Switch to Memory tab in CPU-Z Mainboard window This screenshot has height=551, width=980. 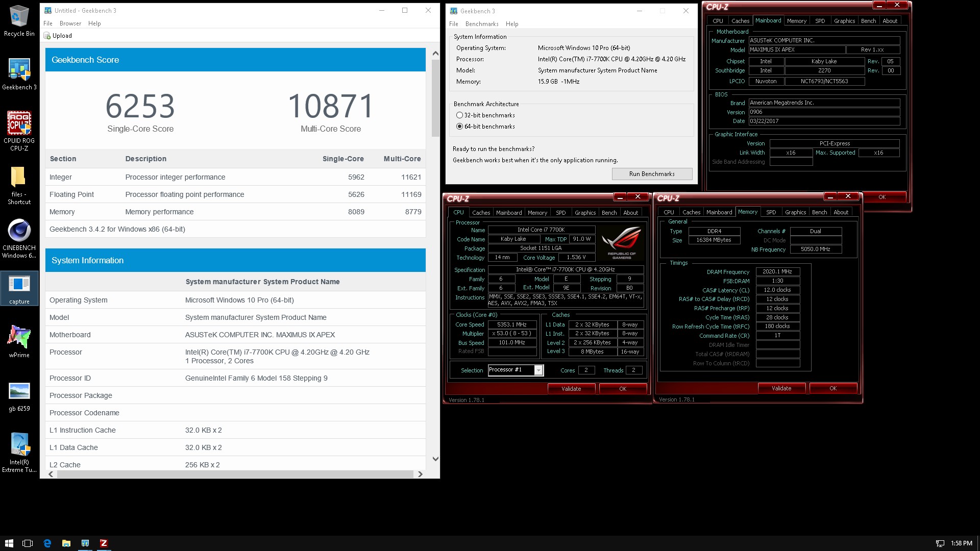pos(796,21)
